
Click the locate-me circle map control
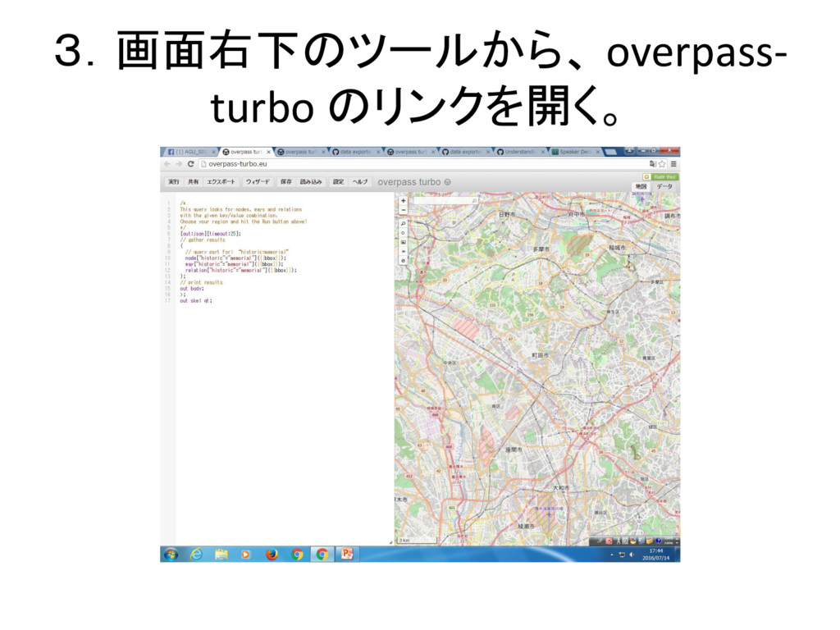404,232
